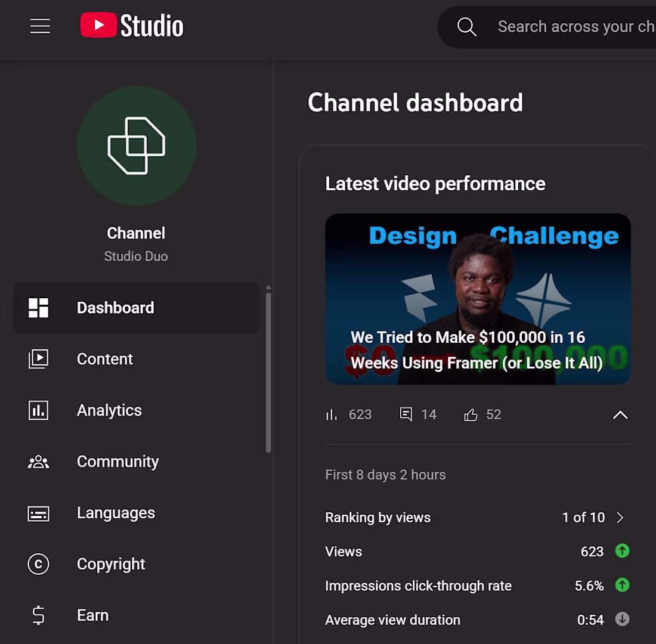
Task: Click the Languages subtitles icon
Action: tap(39, 513)
